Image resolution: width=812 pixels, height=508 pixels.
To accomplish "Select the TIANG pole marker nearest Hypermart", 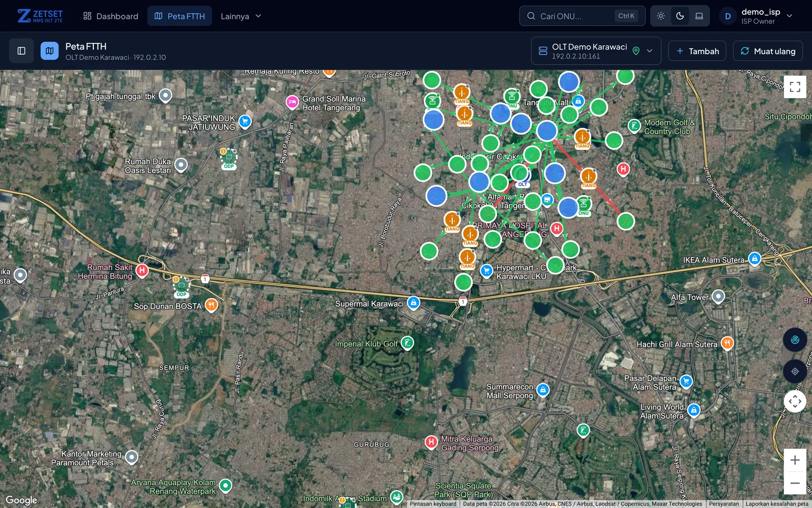I will [x=467, y=259].
